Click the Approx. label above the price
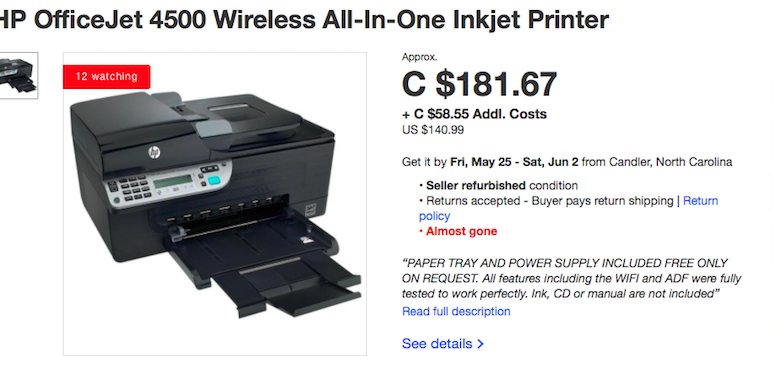The image size is (773, 378). click(x=420, y=57)
